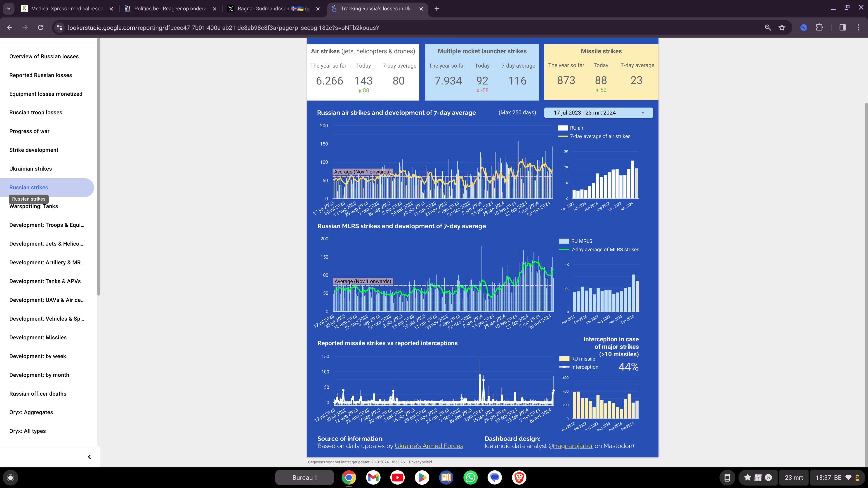This screenshot has height=488, width=868.
Task: Collapse the left navigation panel chevron
Action: point(89,457)
